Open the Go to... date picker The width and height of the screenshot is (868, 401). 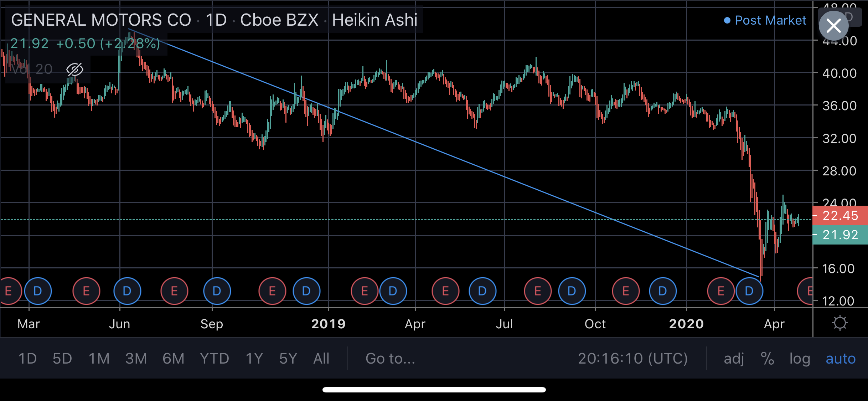point(390,359)
